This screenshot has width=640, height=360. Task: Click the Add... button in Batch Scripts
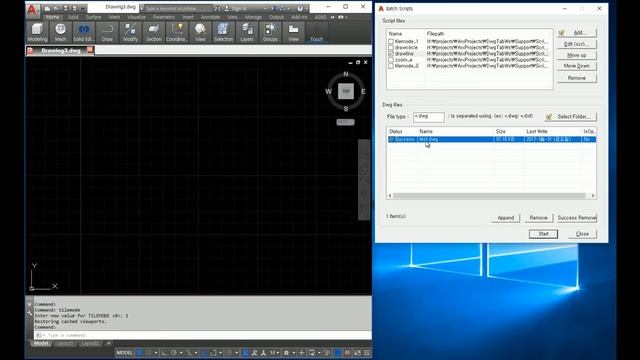click(577, 33)
